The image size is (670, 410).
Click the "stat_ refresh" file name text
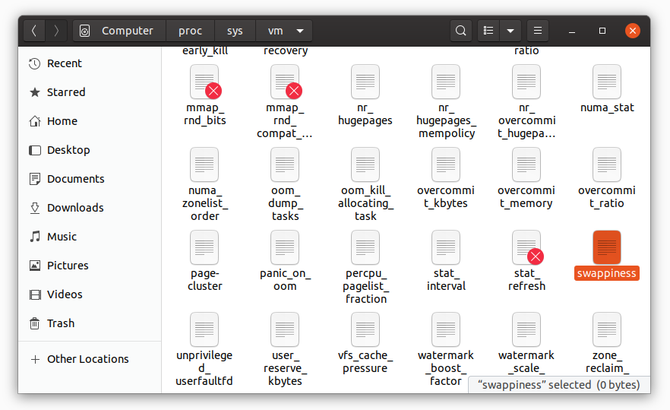(x=526, y=279)
